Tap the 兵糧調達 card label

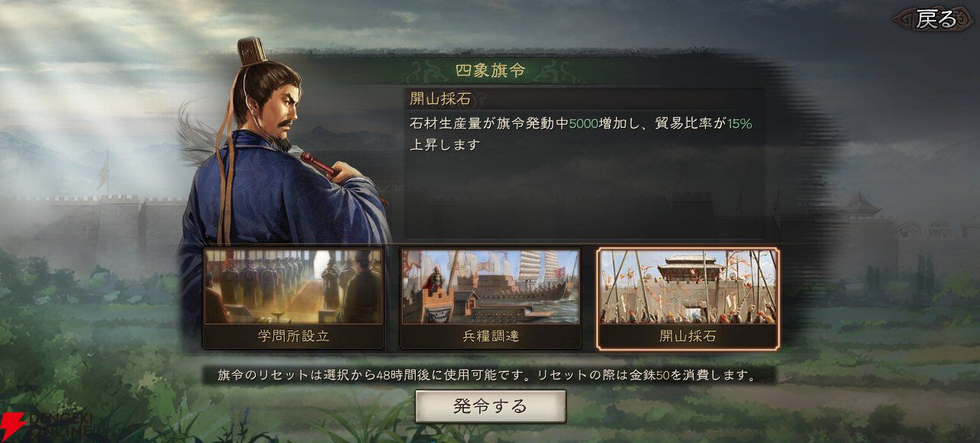click(x=491, y=336)
